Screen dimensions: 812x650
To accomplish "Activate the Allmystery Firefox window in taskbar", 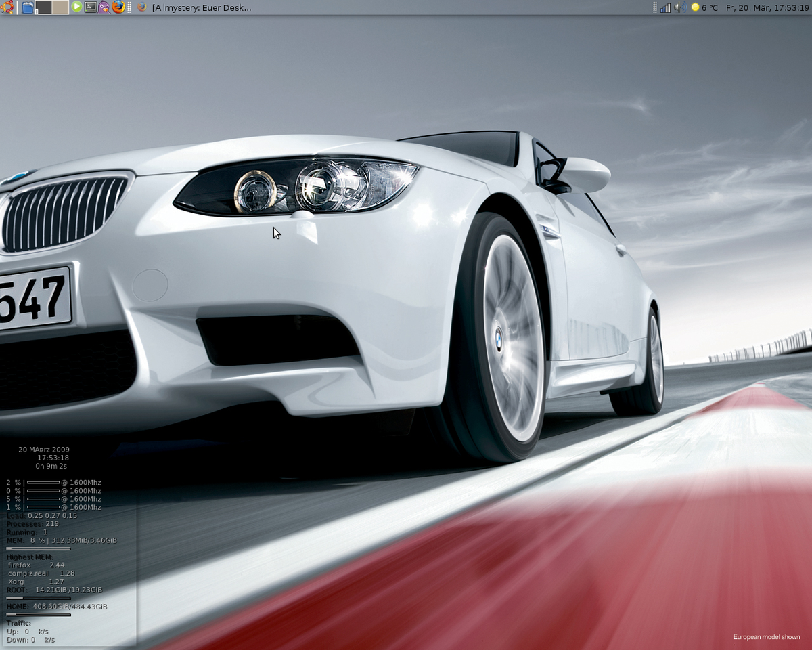I will [194, 7].
